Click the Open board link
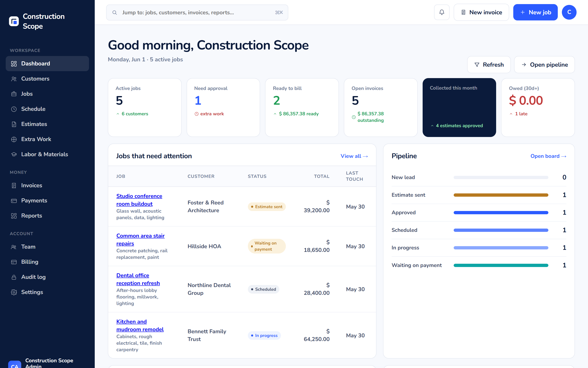 pyautogui.click(x=548, y=156)
